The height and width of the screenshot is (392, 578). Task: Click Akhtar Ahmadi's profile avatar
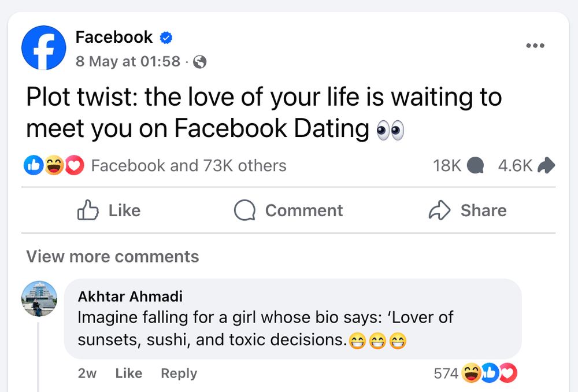[39, 298]
